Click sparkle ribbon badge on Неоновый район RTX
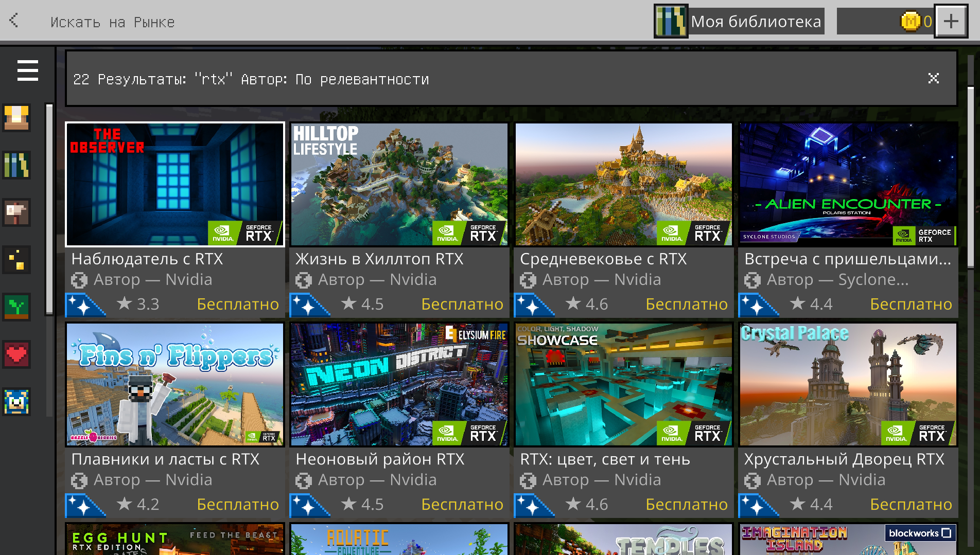Viewport: 980px width, 555px height. point(309,505)
